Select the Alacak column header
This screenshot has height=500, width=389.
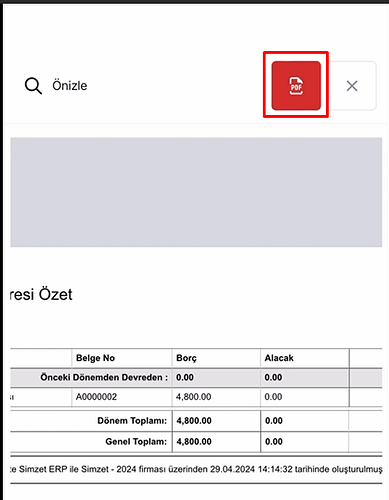279,358
